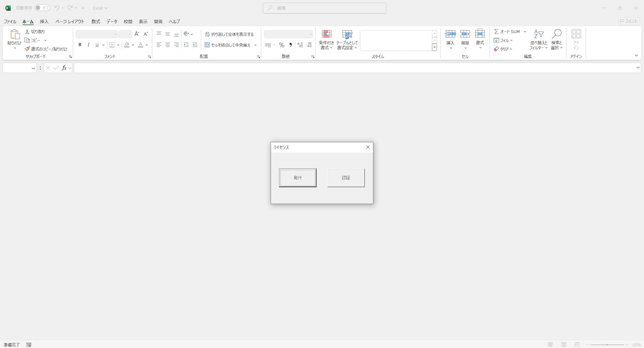This screenshot has width=644, height=348.
Task: Open the フィル fill dropdown
Action: (504, 41)
